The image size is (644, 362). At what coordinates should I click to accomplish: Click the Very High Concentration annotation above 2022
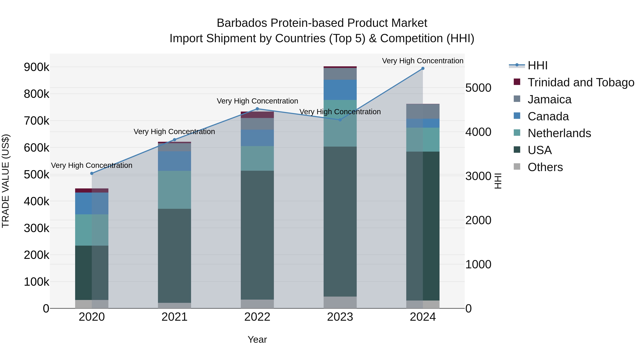click(x=257, y=101)
